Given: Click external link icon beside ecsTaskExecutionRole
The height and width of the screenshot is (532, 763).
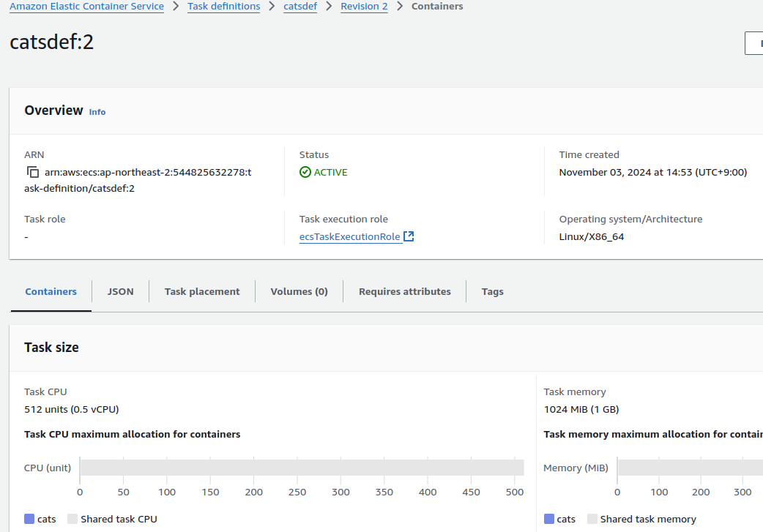Looking at the screenshot, I should (x=409, y=236).
